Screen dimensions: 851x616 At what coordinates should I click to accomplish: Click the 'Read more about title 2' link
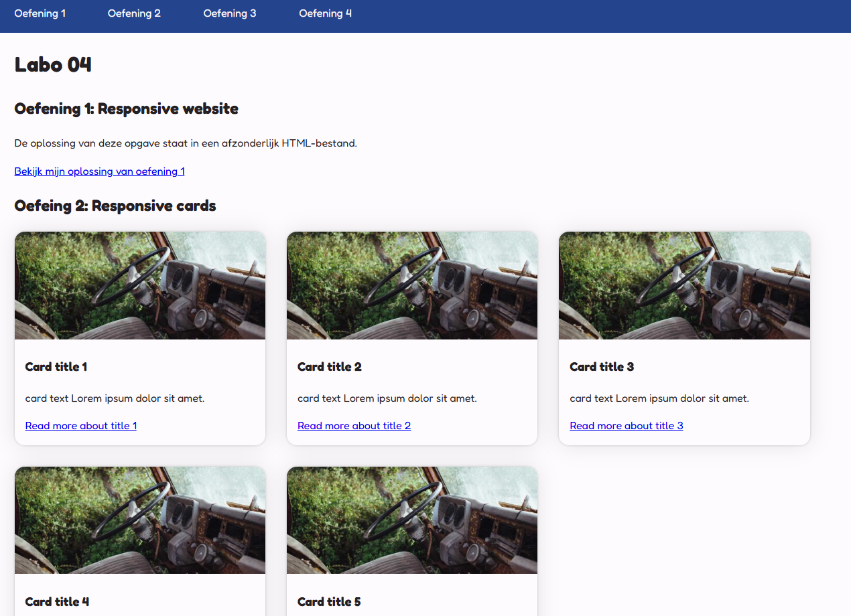[x=354, y=426]
